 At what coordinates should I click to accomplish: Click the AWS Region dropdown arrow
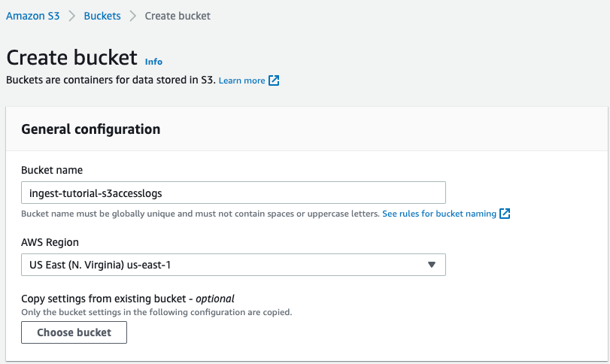(x=431, y=265)
